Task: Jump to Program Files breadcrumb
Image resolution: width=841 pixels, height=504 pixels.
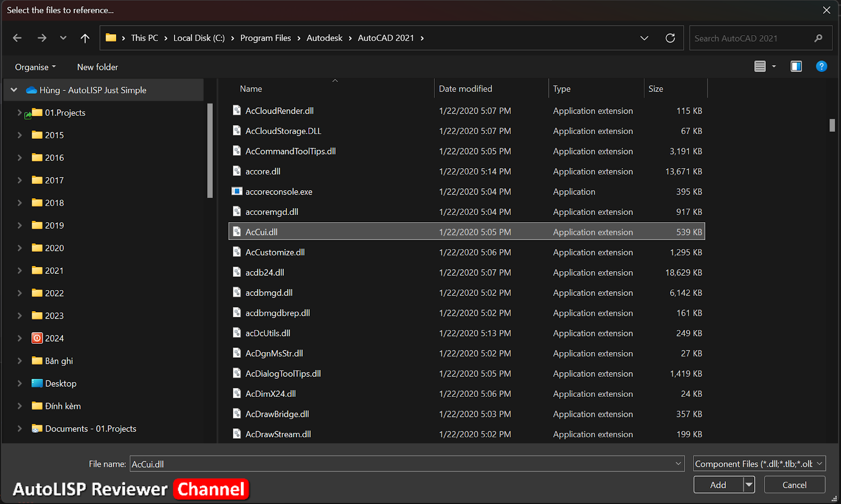Action: pos(265,38)
